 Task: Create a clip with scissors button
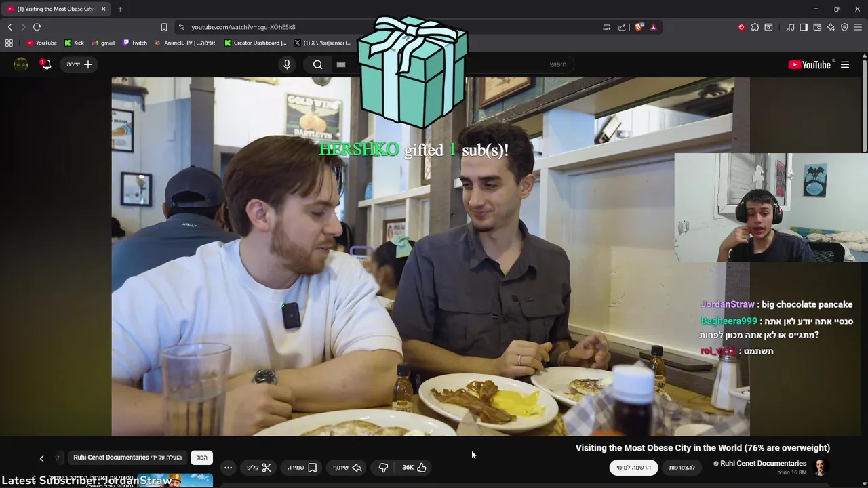[259, 468]
